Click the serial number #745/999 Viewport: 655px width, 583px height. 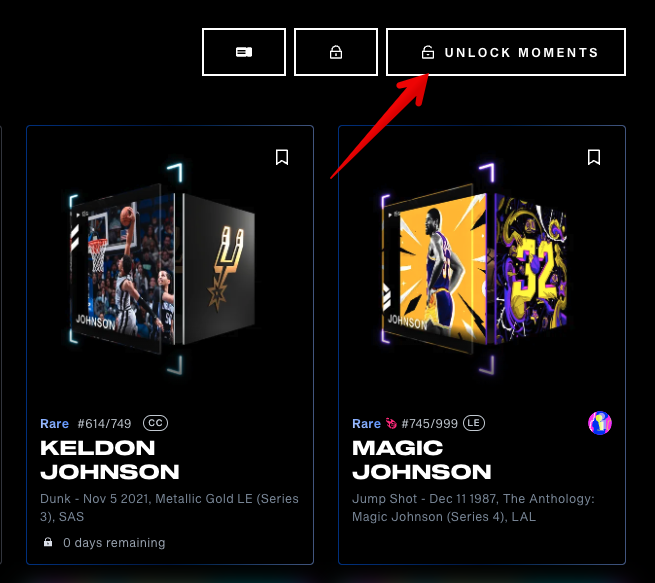click(429, 423)
